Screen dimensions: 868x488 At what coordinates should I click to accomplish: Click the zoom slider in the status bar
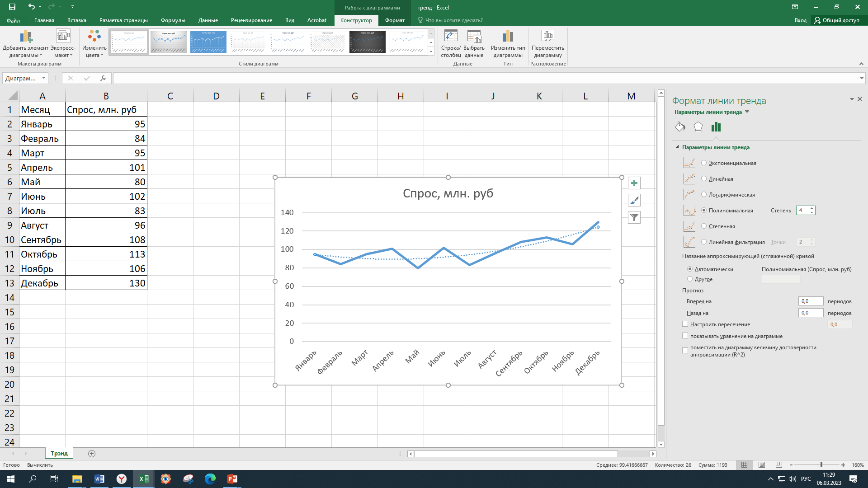coord(821,465)
